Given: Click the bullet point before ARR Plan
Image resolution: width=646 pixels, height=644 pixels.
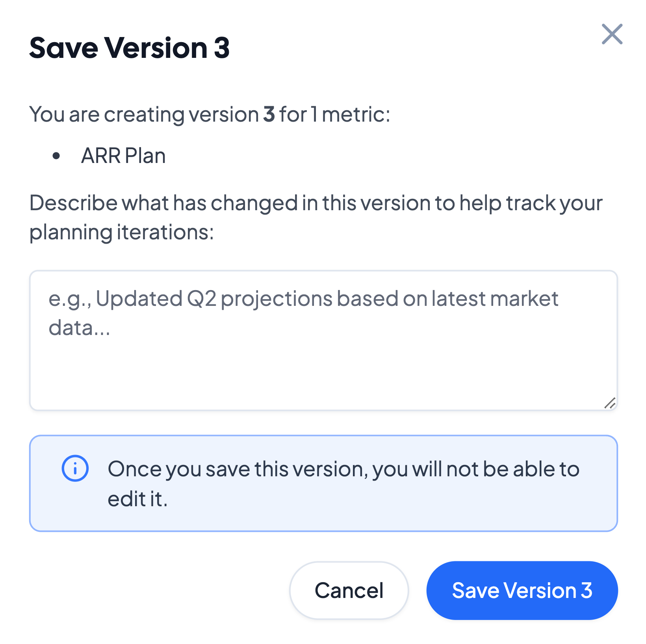Looking at the screenshot, I should tap(56, 156).
